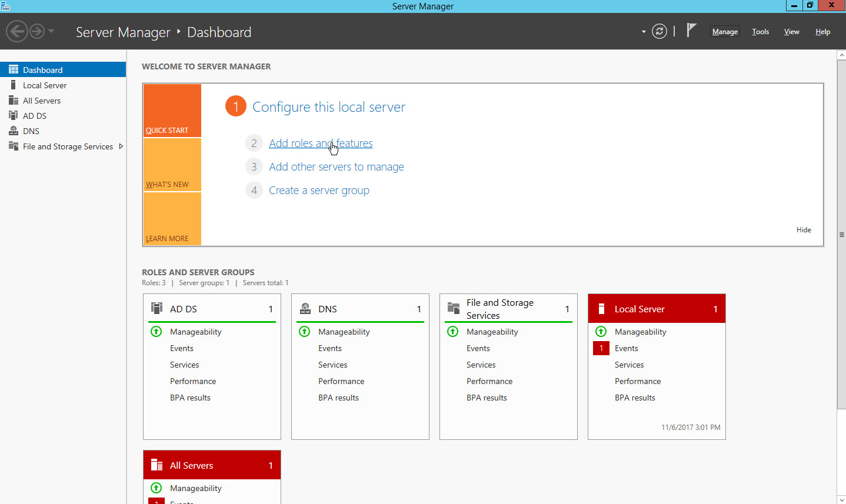Click the All Servers tile header icon
The width and height of the screenshot is (846, 504).
(x=156, y=465)
